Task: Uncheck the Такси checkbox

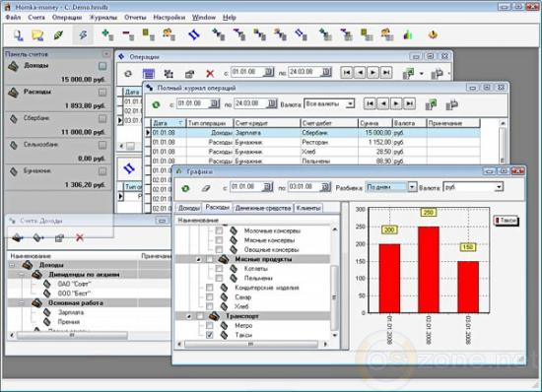Action: point(210,335)
